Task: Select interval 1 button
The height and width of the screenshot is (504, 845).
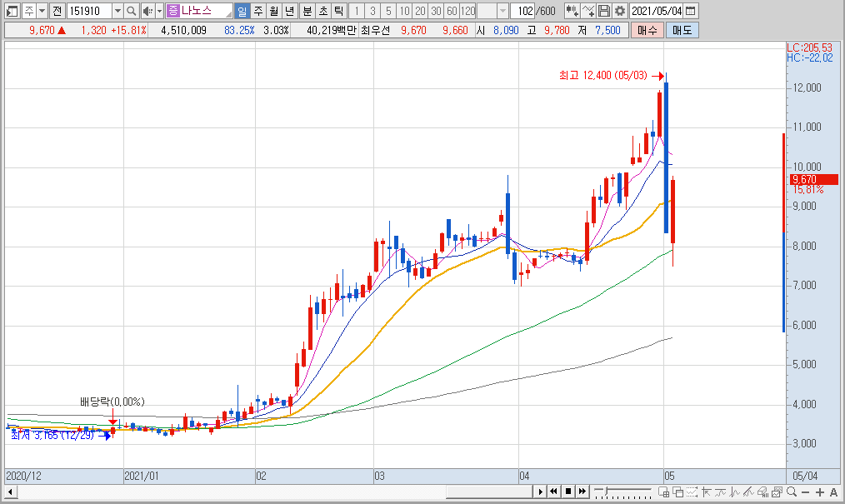Action: (356, 11)
